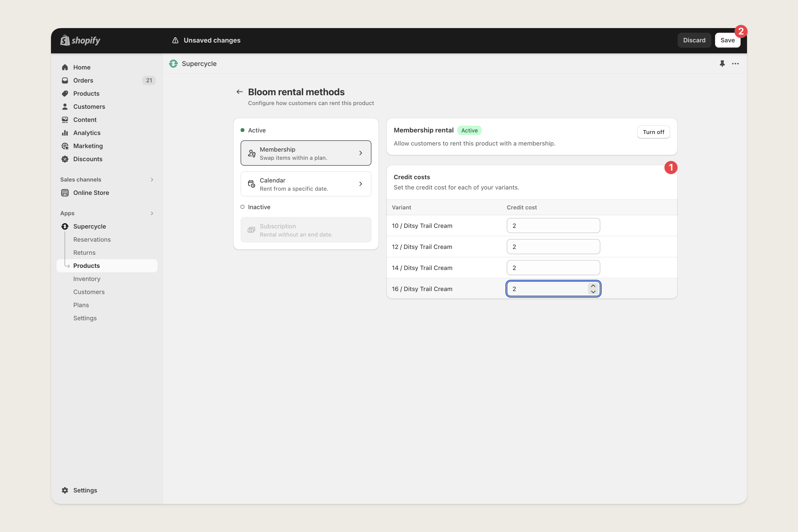Click the Home house icon in sidebar
This screenshot has height=532, width=798.
click(x=65, y=67)
